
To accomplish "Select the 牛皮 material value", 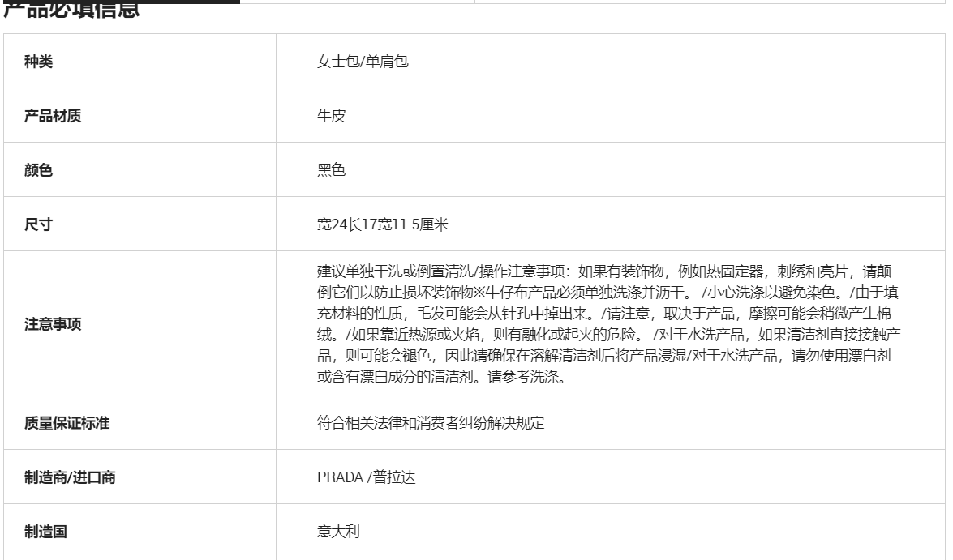I will 332,116.
